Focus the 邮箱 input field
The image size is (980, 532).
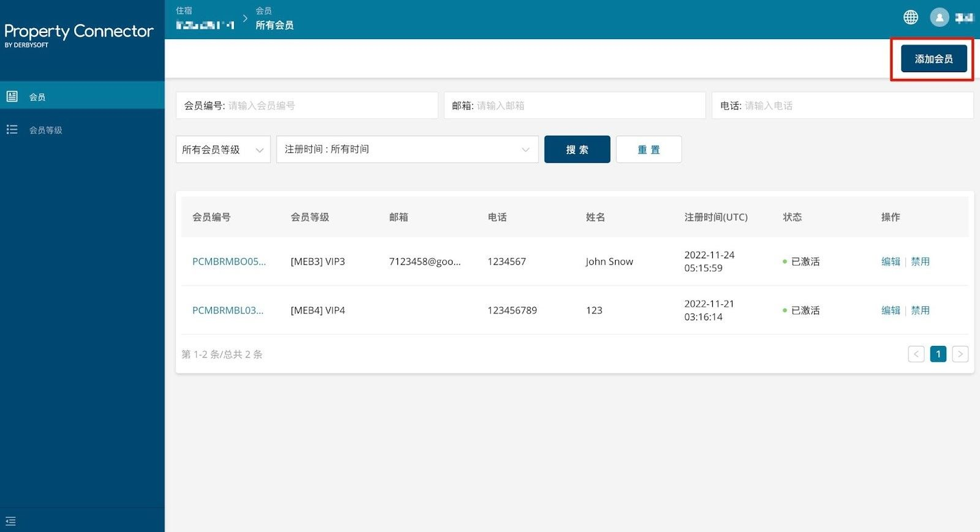pyautogui.click(x=575, y=105)
